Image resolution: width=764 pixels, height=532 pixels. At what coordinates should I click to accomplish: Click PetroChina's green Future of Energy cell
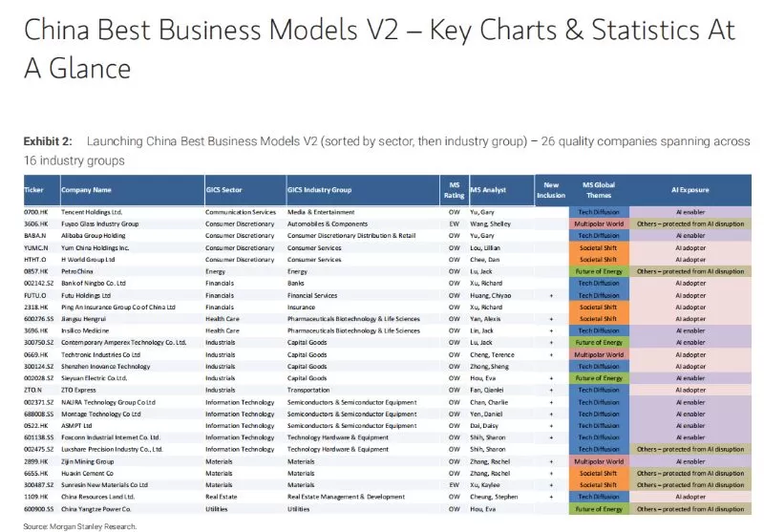click(x=599, y=271)
